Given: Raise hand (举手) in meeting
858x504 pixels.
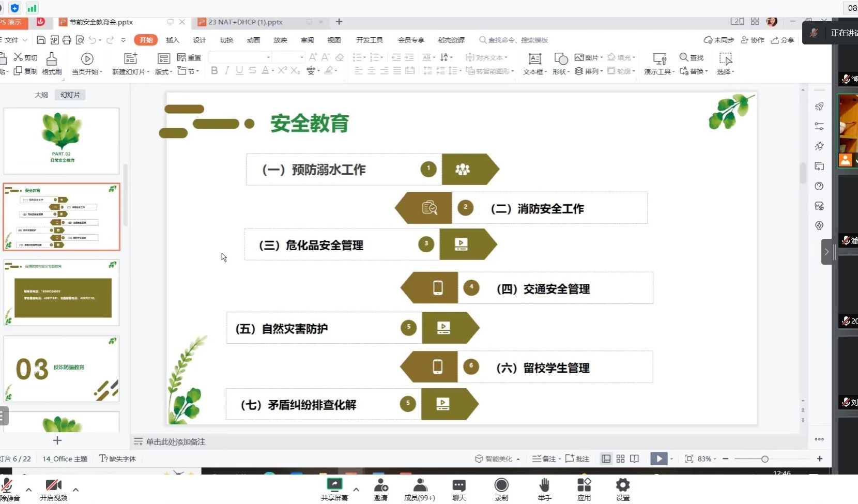Looking at the screenshot, I should 544,486.
